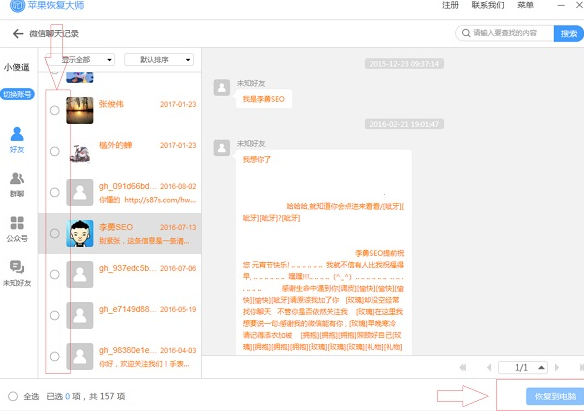Click the 小傻逼 account name

click(17, 67)
